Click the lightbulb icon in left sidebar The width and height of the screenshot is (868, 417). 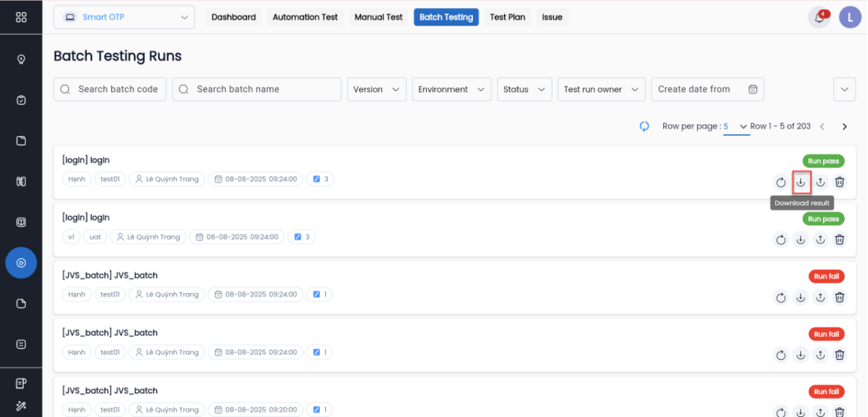click(21, 59)
